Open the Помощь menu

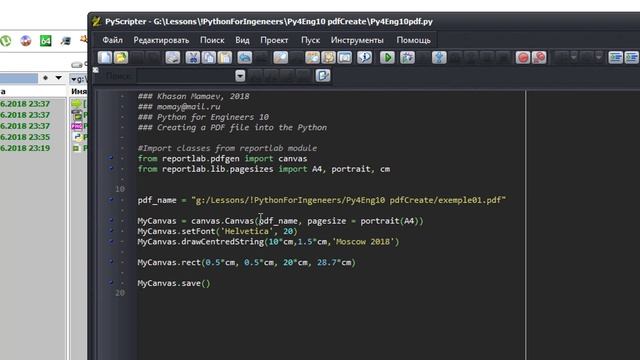pos(413,40)
